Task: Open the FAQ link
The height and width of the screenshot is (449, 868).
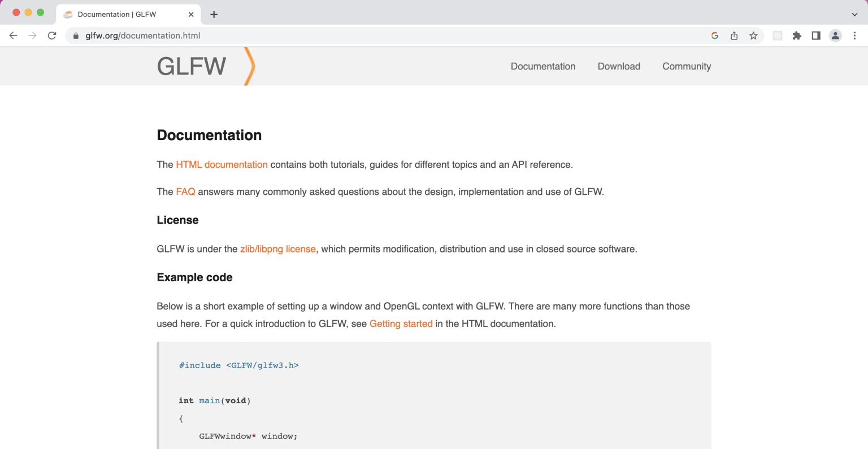Action: click(x=185, y=192)
